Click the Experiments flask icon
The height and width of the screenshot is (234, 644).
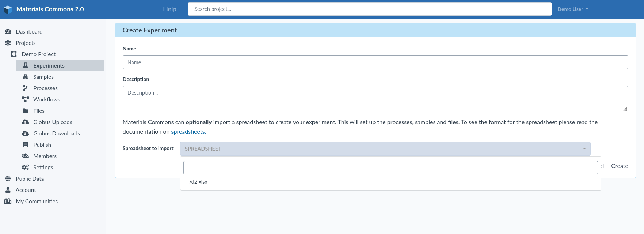point(26,66)
